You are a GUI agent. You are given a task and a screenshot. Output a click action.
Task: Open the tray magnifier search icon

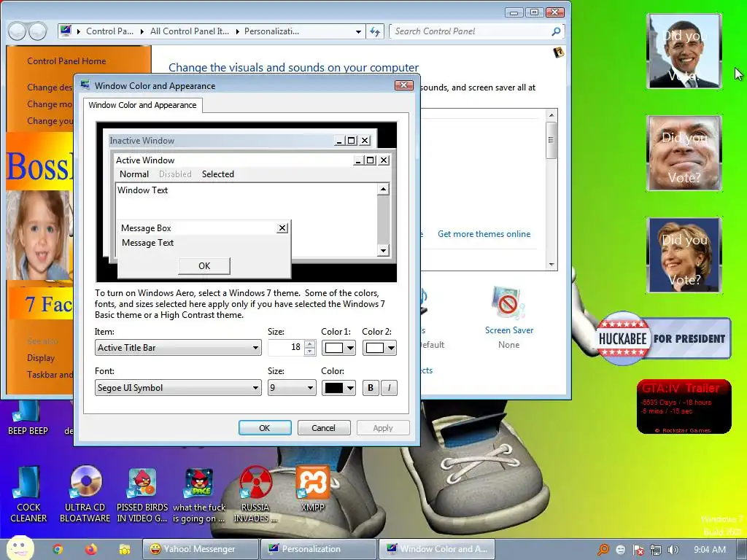point(603,550)
